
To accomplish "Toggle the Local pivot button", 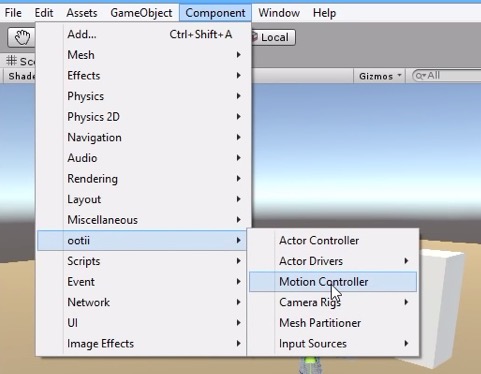I will pyautogui.click(x=273, y=37).
